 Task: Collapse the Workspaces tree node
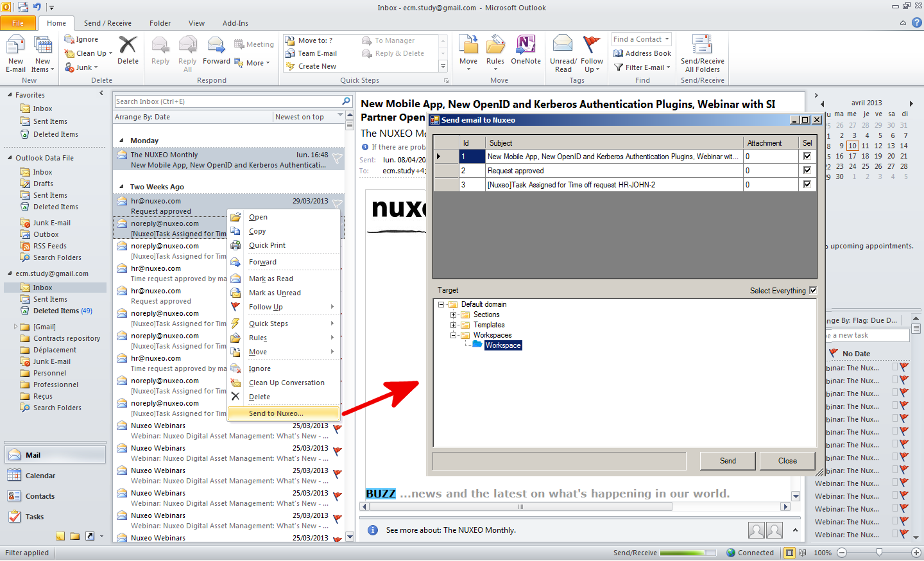click(x=453, y=335)
